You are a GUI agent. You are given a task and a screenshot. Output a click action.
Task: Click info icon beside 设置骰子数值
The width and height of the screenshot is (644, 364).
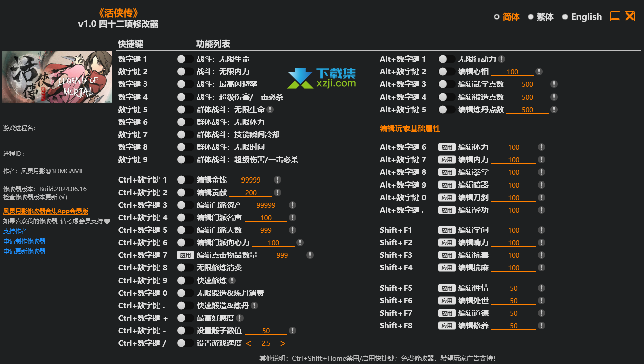point(292,331)
